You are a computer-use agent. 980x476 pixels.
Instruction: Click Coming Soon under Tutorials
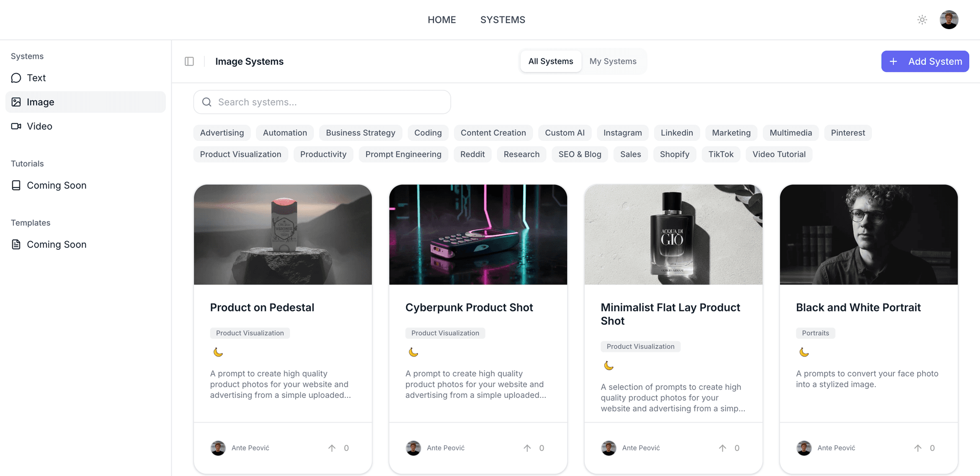pos(56,185)
